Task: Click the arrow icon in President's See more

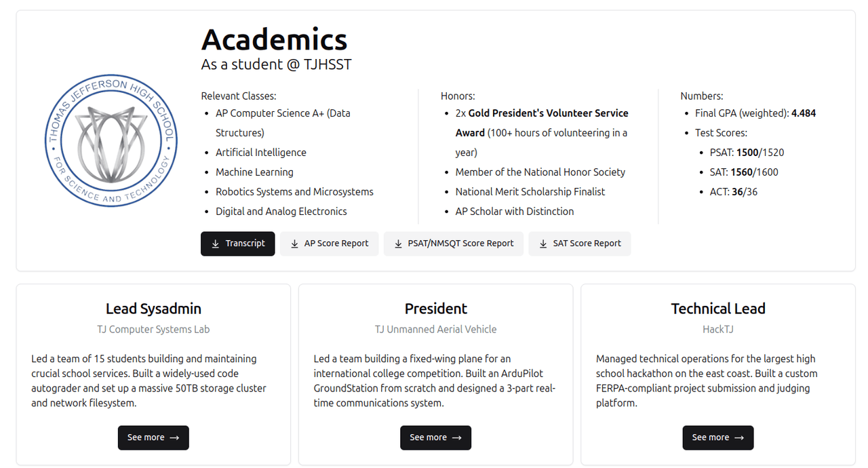Action: 456,438
